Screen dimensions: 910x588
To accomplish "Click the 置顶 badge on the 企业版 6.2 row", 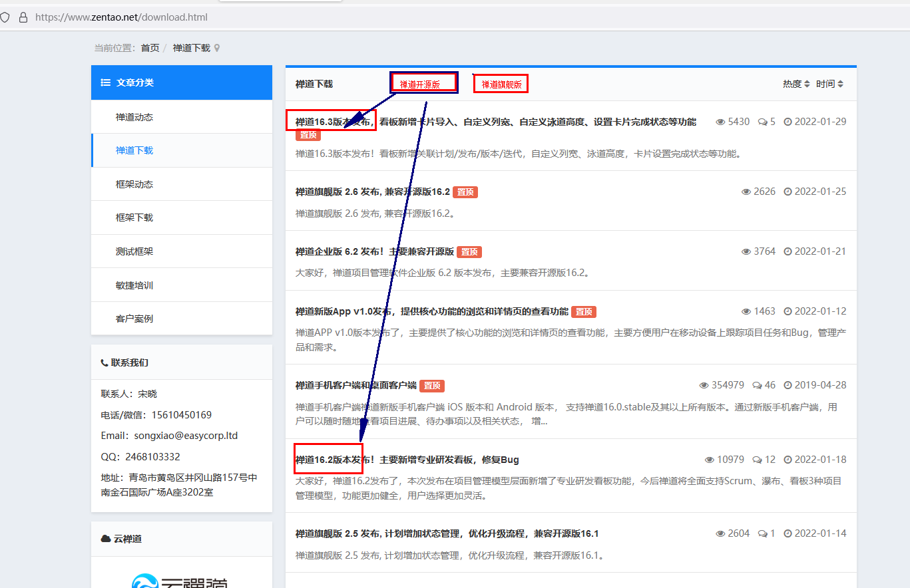I will [469, 251].
